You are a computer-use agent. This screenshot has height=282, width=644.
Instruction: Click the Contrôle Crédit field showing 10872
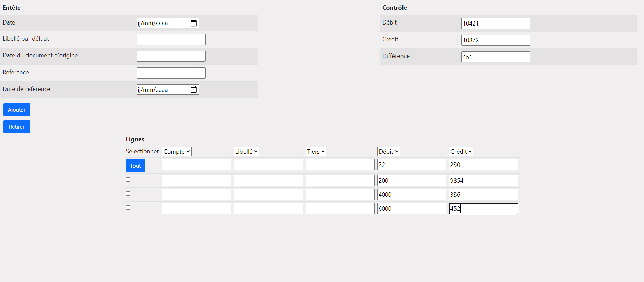(495, 40)
